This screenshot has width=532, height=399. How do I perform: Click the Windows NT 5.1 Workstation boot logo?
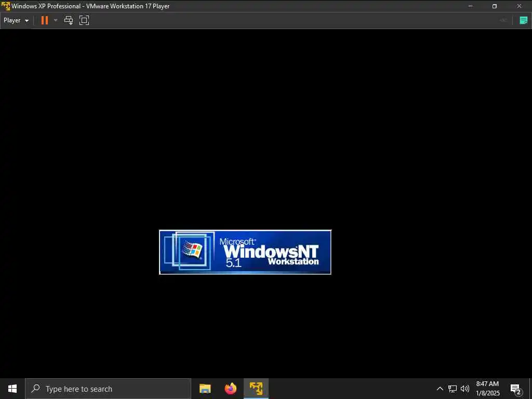coord(245,252)
